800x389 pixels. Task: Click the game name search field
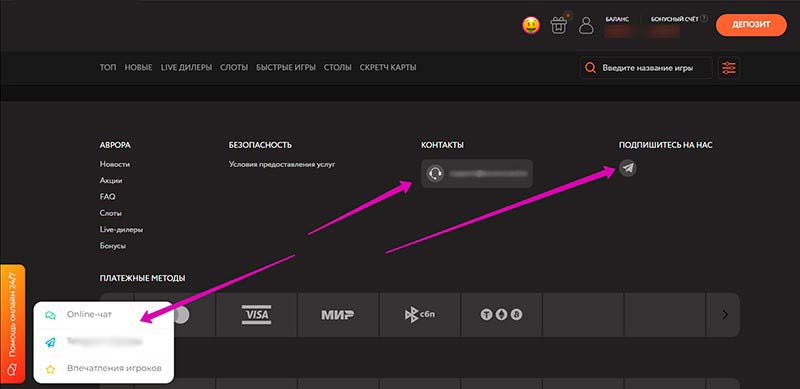(646, 67)
